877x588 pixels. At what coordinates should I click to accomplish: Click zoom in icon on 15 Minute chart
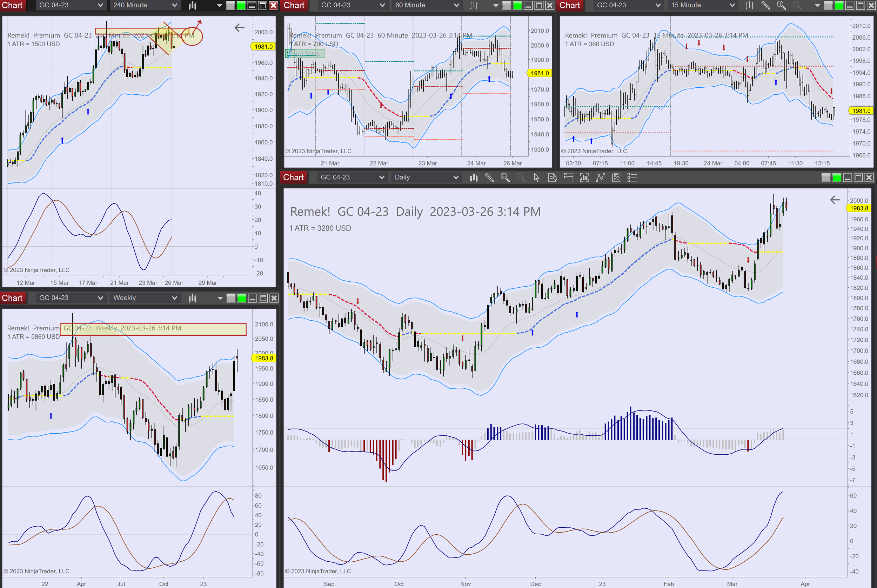click(781, 5)
